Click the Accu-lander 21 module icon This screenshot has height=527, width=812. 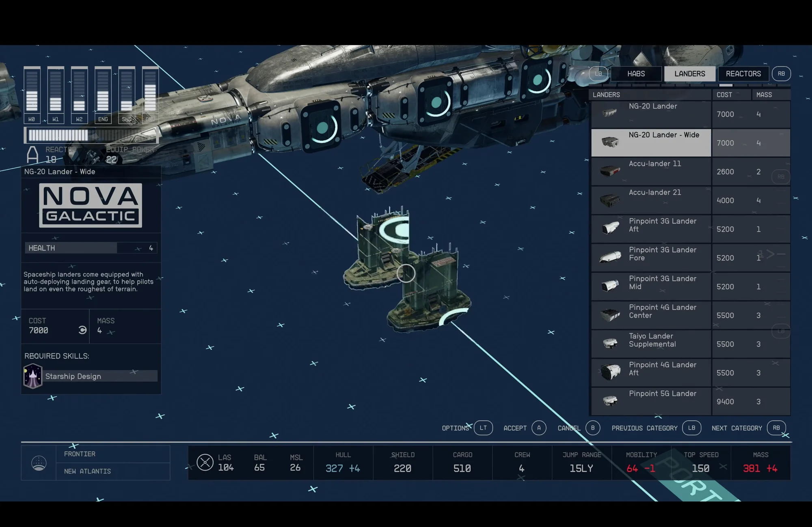click(610, 200)
